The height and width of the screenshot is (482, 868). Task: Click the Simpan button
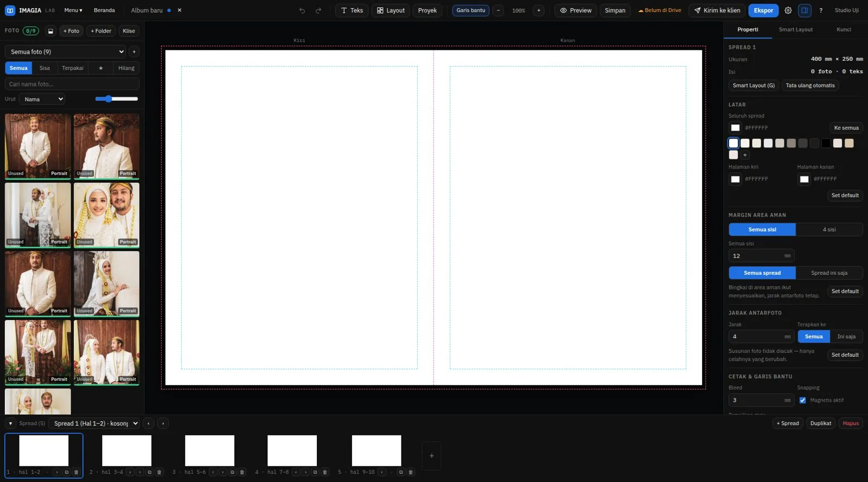click(x=615, y=10)
